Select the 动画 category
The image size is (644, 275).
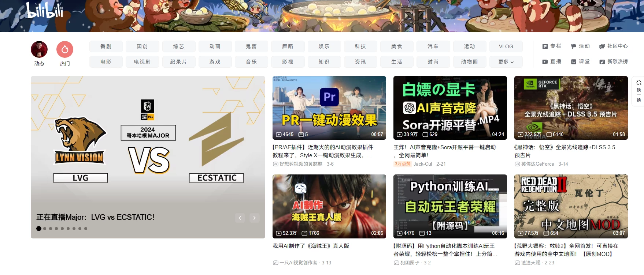215,46
